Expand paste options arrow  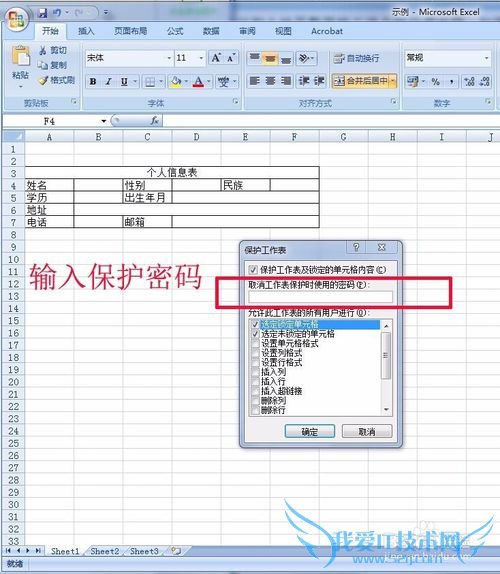(x=20, y=86)
